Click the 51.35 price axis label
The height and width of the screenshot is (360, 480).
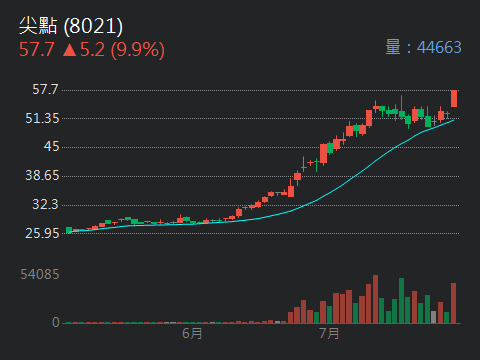click(42, 118)
